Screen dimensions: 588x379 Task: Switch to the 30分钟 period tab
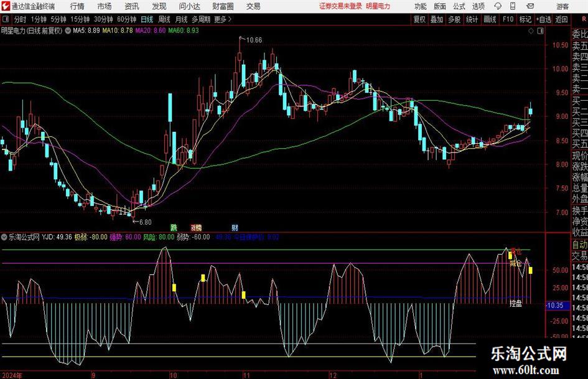pyautogui.click(x=103, y=19)
